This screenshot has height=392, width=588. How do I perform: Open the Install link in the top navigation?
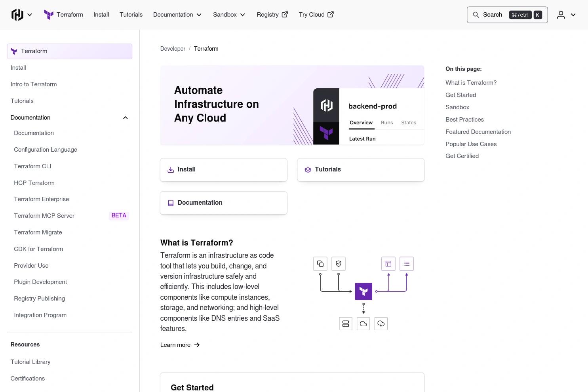(x=101, y=15)
